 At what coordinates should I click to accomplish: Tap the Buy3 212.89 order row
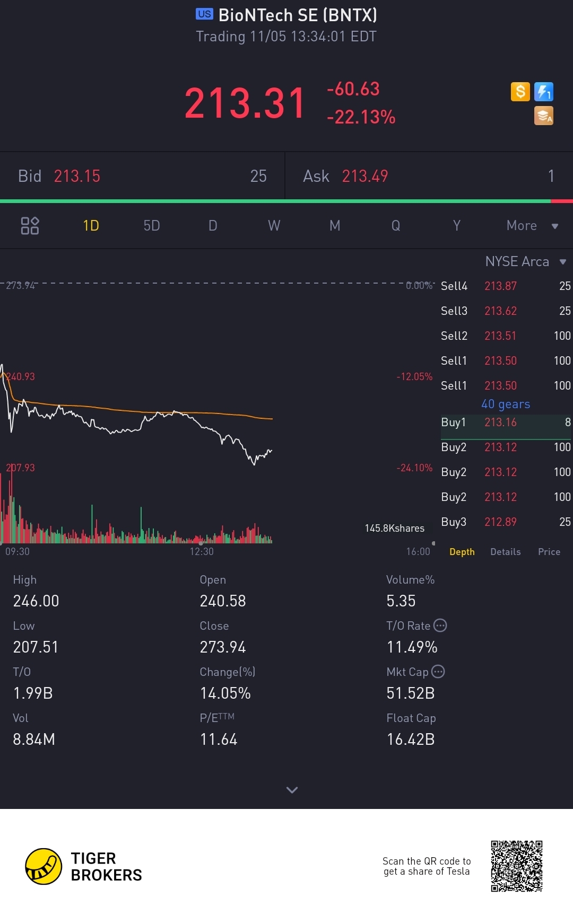(x=506, y=522)
